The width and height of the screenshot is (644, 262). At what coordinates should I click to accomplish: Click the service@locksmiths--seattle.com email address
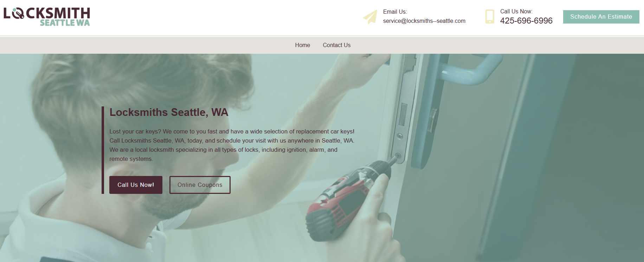[x=424, y=21]
